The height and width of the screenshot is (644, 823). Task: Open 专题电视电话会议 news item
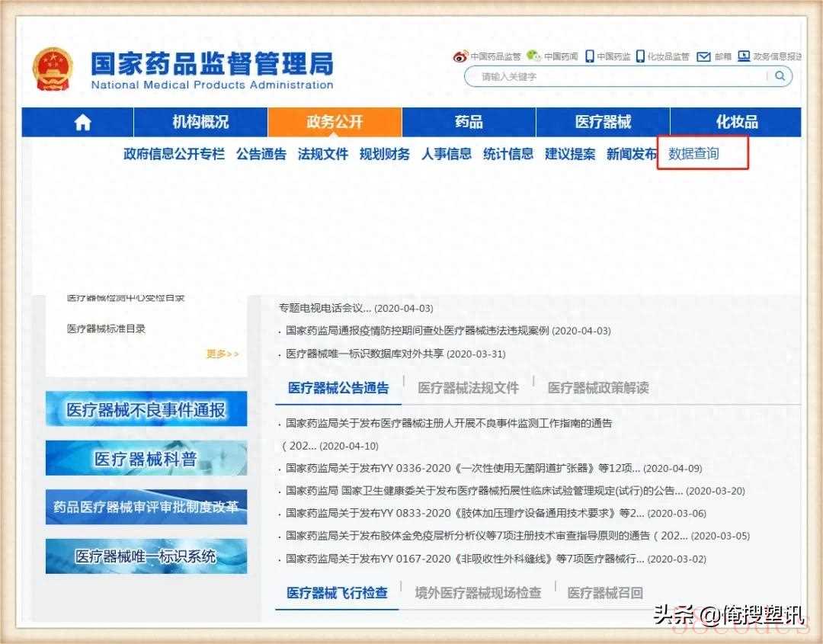(x=356, y=308)
